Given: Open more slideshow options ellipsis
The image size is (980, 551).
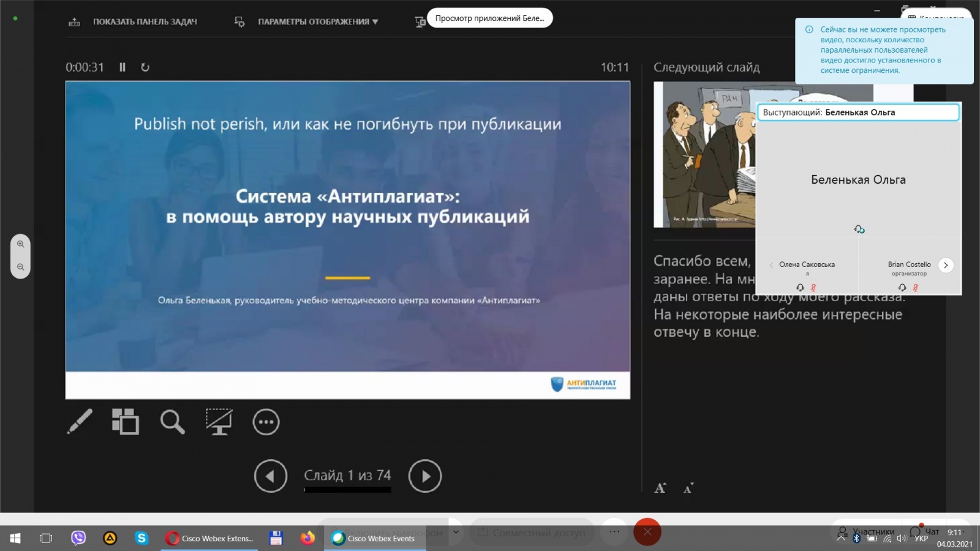Looking at the screenshot, I should 266,422.
